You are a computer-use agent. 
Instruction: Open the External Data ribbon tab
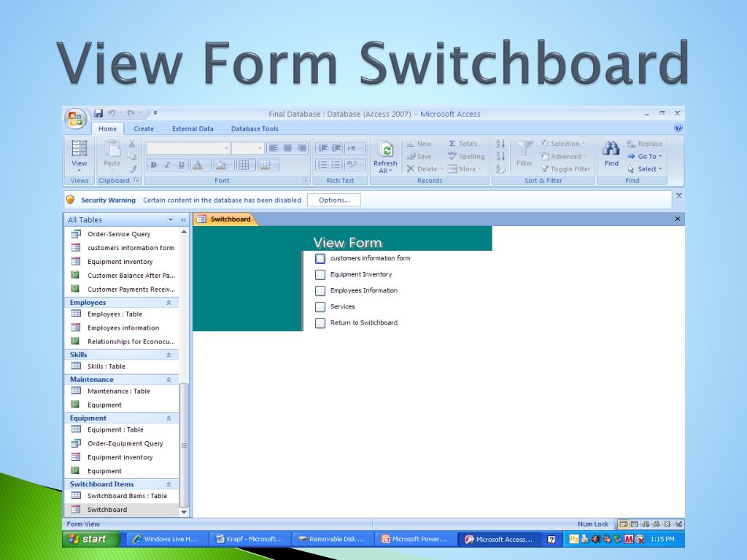click(x=193, y=128)
